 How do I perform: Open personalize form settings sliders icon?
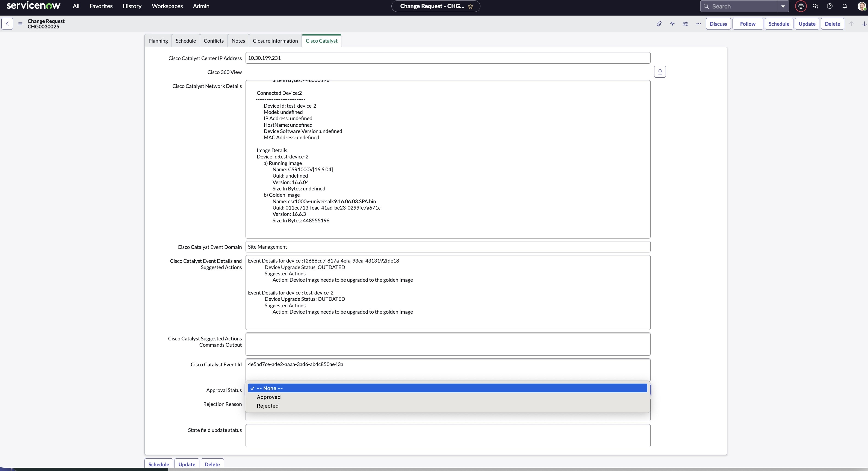pos(685,23)
